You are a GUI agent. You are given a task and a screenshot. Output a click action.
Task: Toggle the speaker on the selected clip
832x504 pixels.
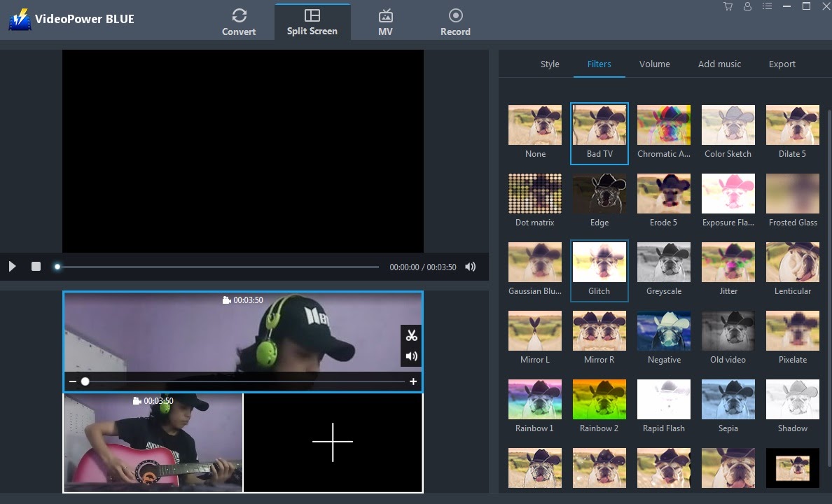(411, 356)
